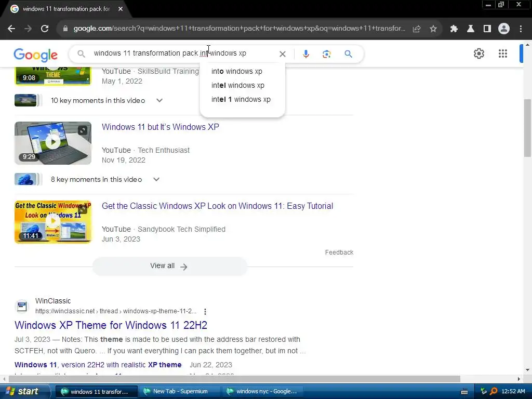
Task: Open 'Windows XP Theme for Windows 11 22H2'
Action: point(111,325)
